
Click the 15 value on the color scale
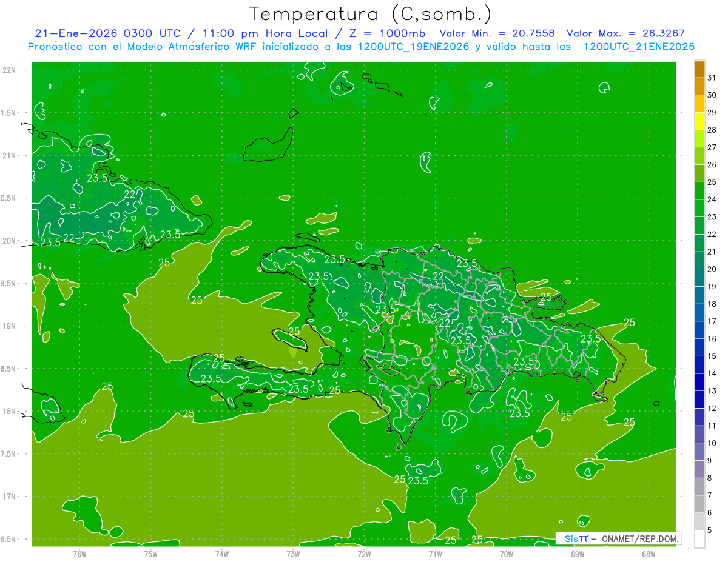tap(712, 356)
